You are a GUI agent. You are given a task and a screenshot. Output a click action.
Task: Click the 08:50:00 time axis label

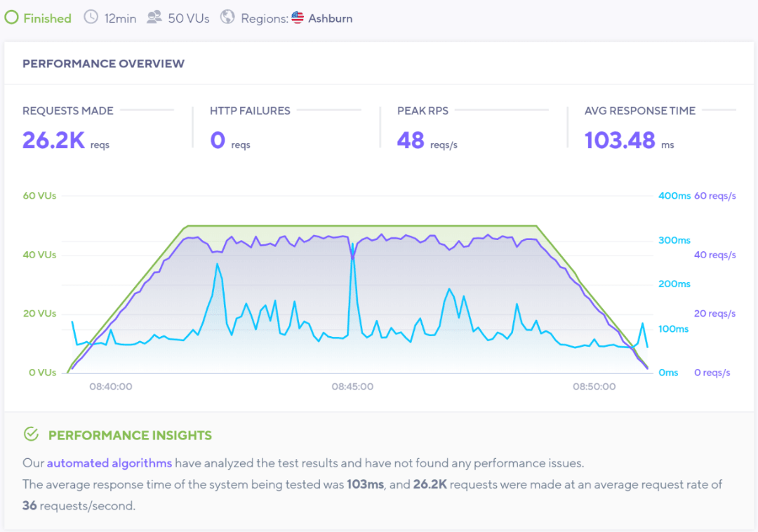click(x=594, y=387)
